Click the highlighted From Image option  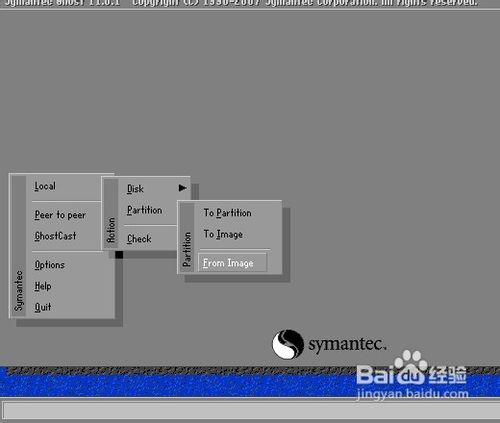(233, 263)
